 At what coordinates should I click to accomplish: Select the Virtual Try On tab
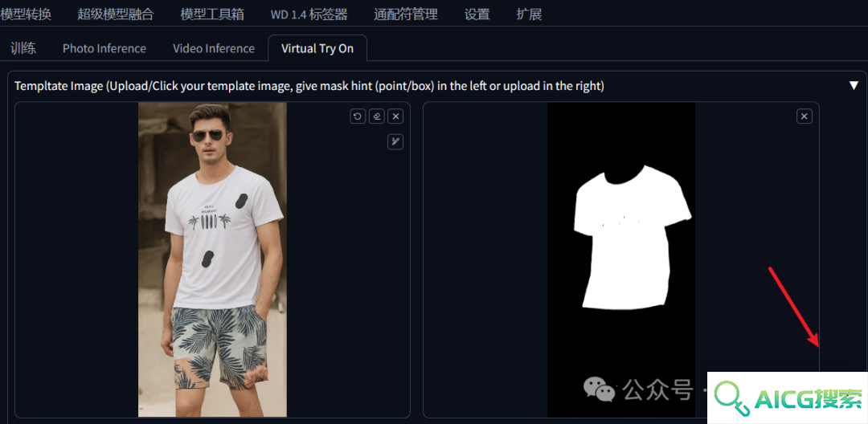pyautogui.click(x=317, y=48)
